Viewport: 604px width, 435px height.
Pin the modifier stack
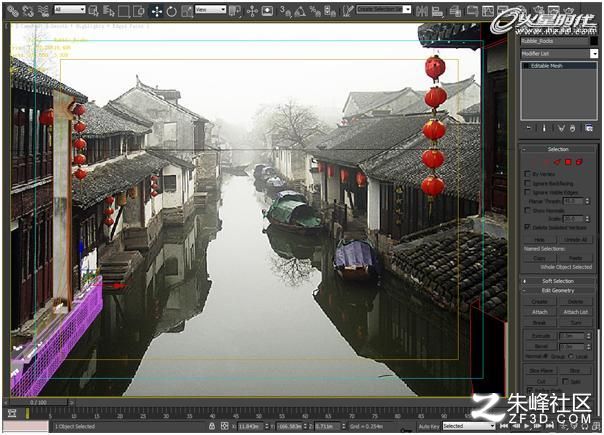529,128
